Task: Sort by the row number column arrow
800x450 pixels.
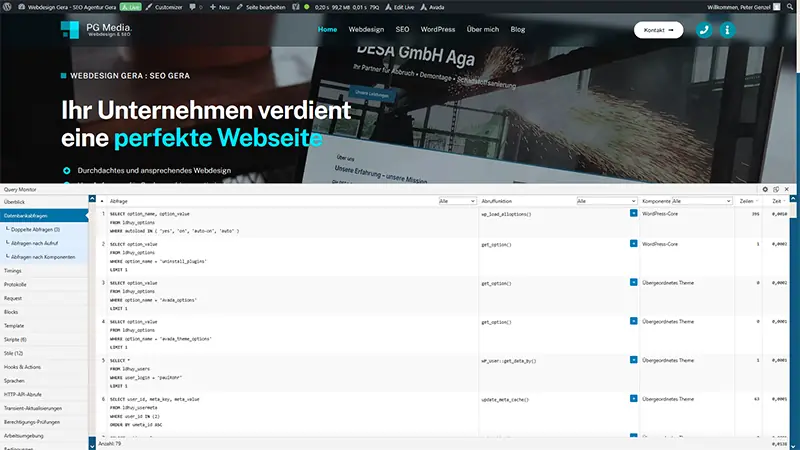Action: pyautogui.click(x=102, y=201)
